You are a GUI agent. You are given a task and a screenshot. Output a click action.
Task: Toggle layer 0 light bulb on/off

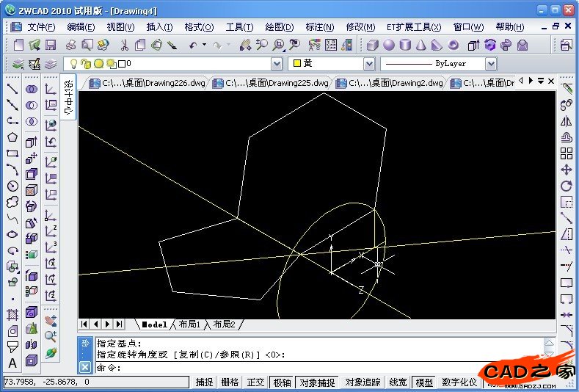tap(73, 64)
